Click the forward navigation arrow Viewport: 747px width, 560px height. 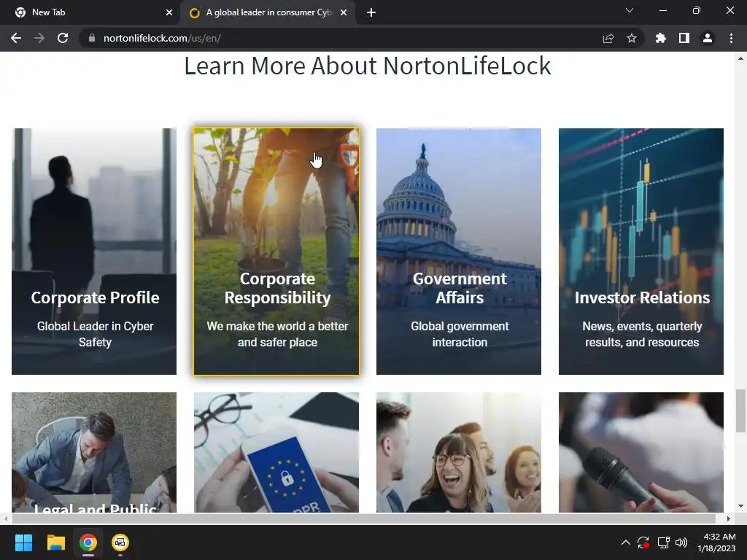point(39,38)
